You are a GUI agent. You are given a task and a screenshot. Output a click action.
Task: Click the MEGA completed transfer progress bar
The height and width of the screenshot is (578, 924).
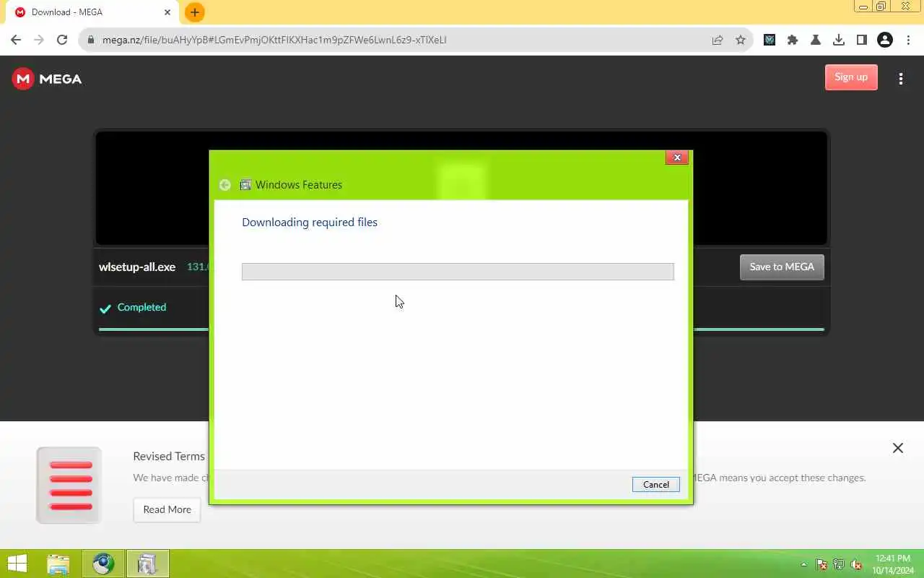click(461, 329)
